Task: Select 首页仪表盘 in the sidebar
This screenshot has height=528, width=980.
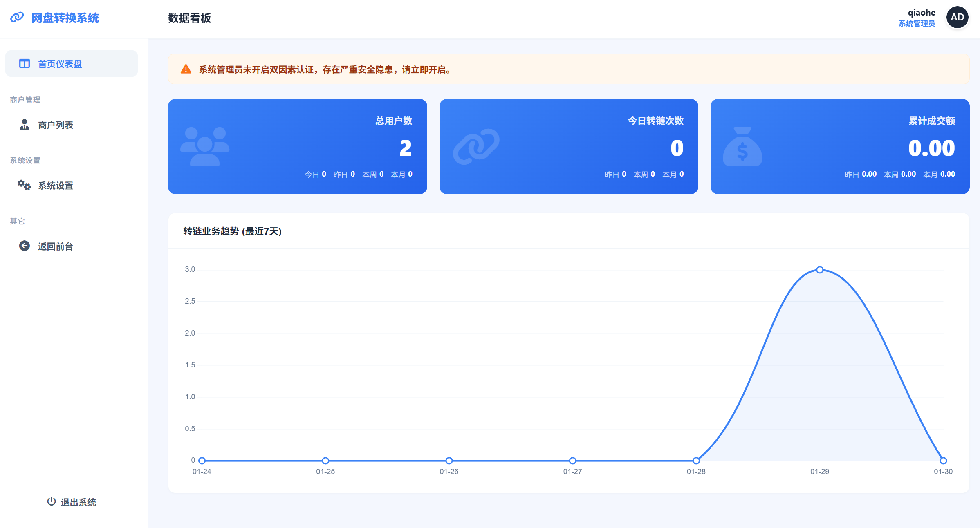Action: [x=60, y=64]
